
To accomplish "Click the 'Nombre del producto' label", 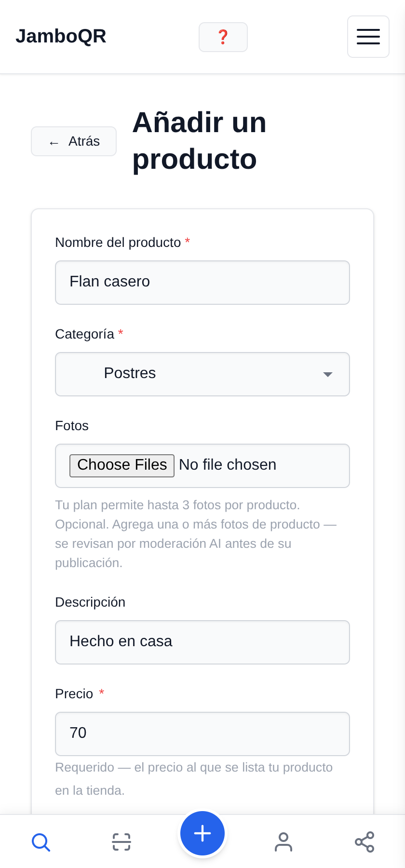I will [118, 242].
